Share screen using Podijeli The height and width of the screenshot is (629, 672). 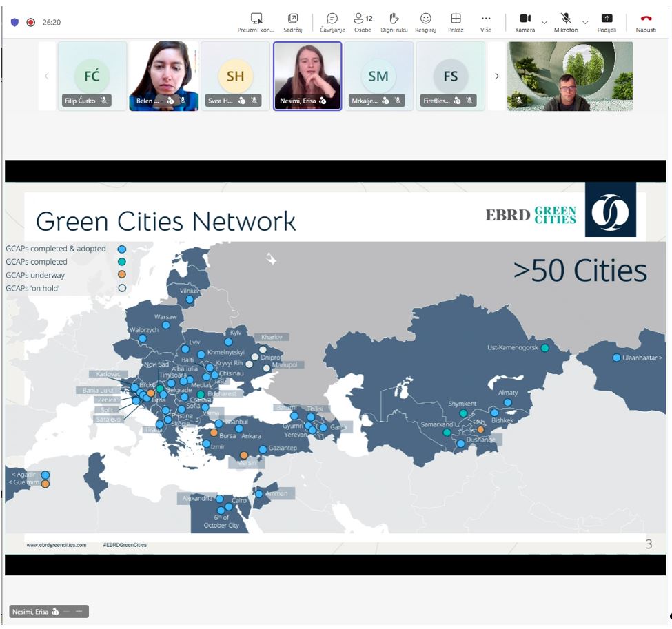607,22
